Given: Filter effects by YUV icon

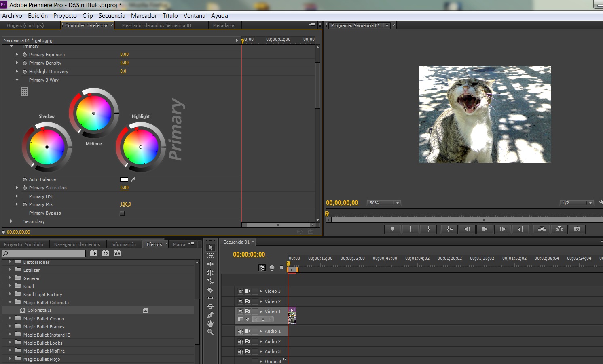Looking at the screenshot, I should [117, 254].
